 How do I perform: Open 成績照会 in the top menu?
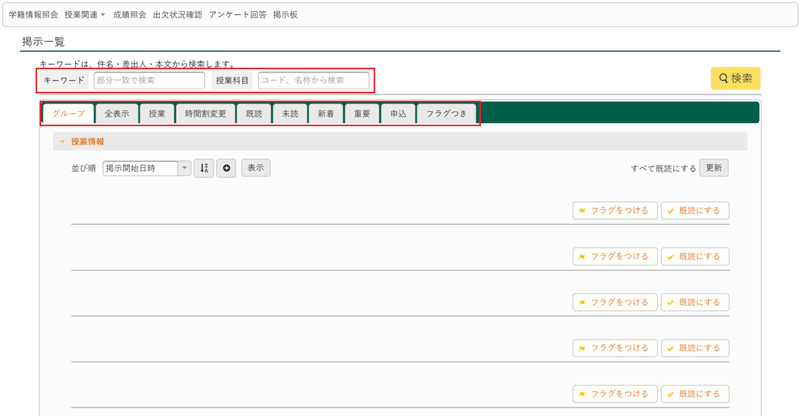[x=130, y=15]
